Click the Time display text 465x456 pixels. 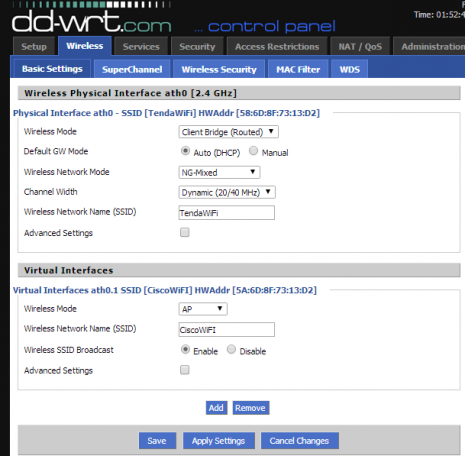pyautogui.click(x=439, y=15)
